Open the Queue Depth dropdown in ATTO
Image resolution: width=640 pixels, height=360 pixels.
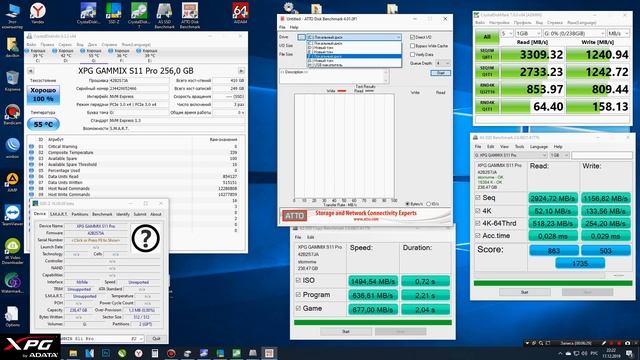(442, 63)
